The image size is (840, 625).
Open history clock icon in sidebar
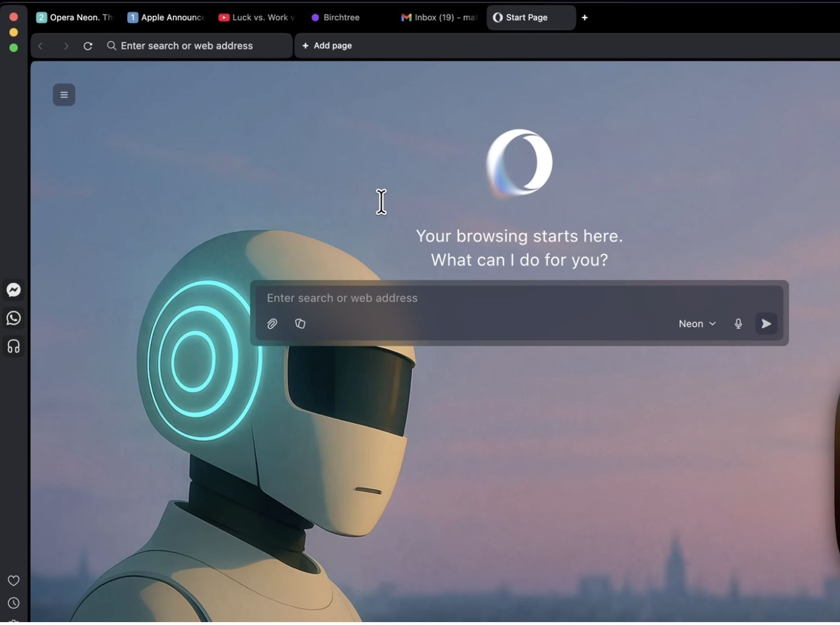(13, 603)
